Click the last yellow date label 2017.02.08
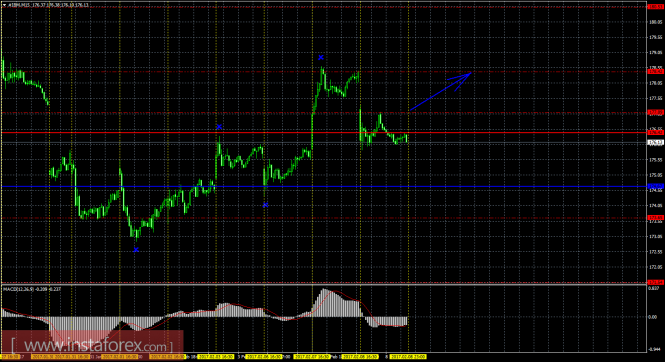The height and width of the screenshot is (362, 665). point(408,357)
